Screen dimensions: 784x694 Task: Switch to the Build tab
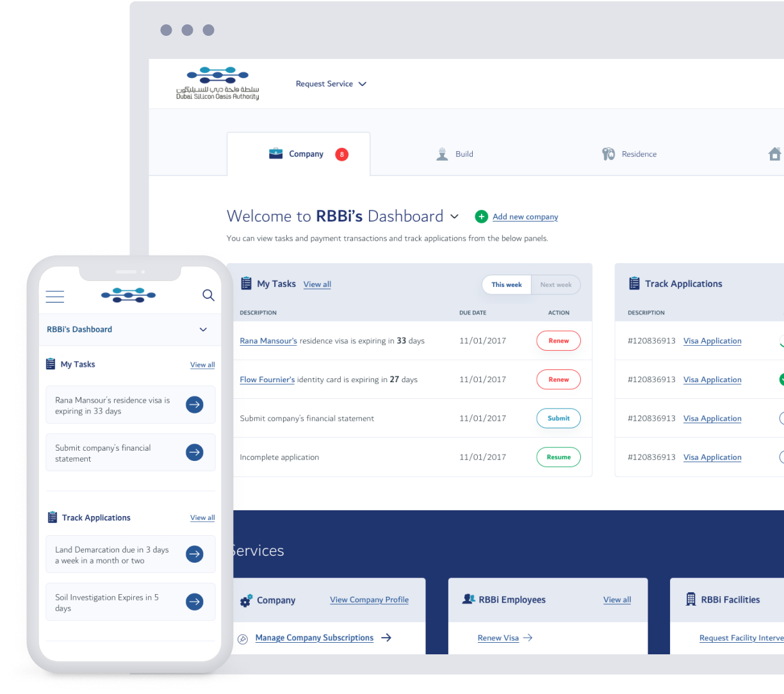point(455,154)
